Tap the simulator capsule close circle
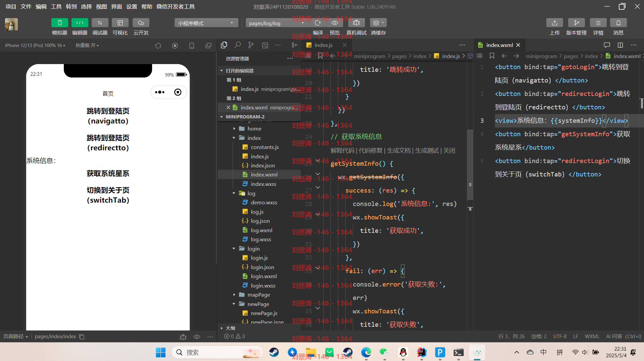 coord(178,92)
